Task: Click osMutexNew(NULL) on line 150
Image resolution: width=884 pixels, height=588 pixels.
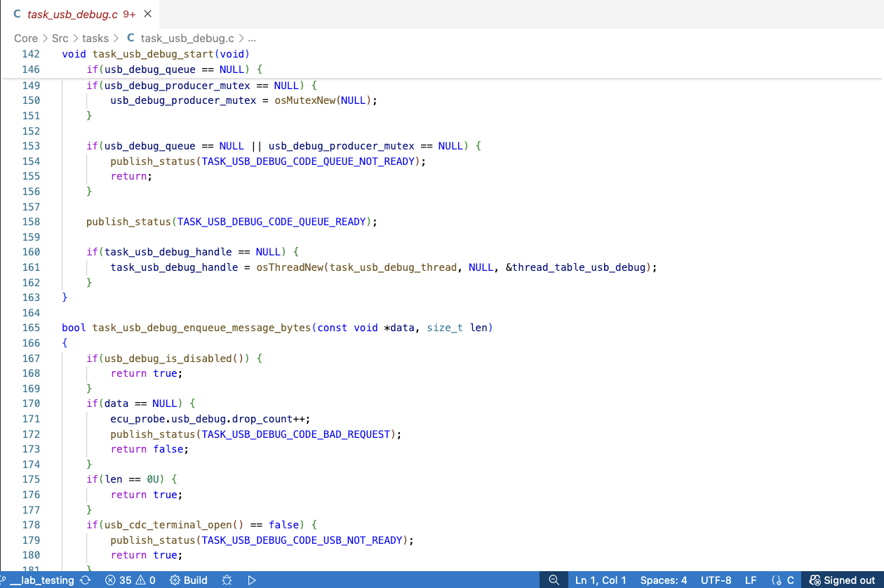Action: tap(324, 100)
